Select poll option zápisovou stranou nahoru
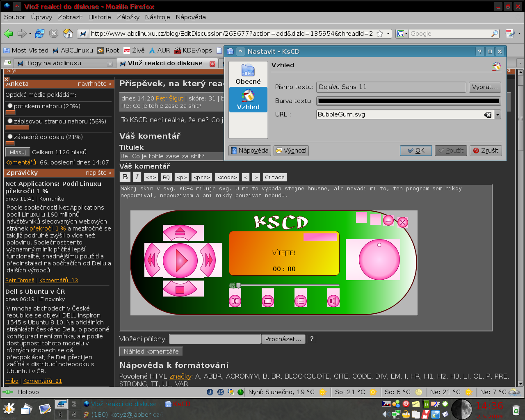The image size is (525, 420). pos(10,121)
